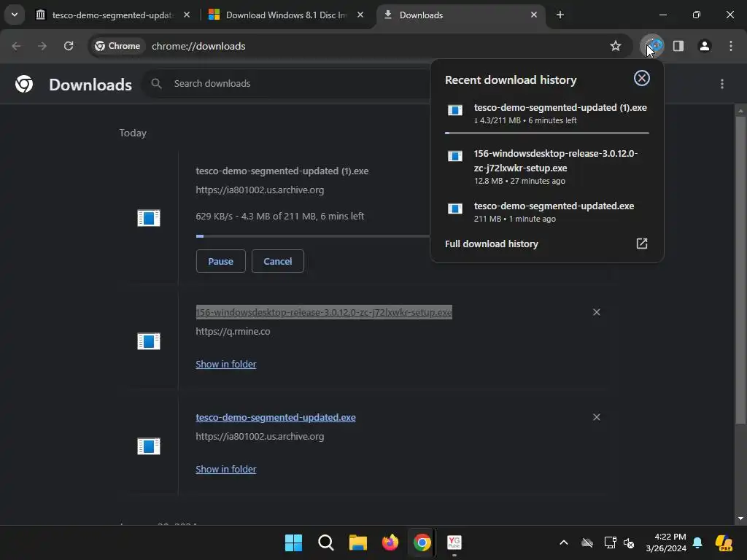This screenshot has width=747, height=560.
Task: Pause the current download
Action: point(220,262)
